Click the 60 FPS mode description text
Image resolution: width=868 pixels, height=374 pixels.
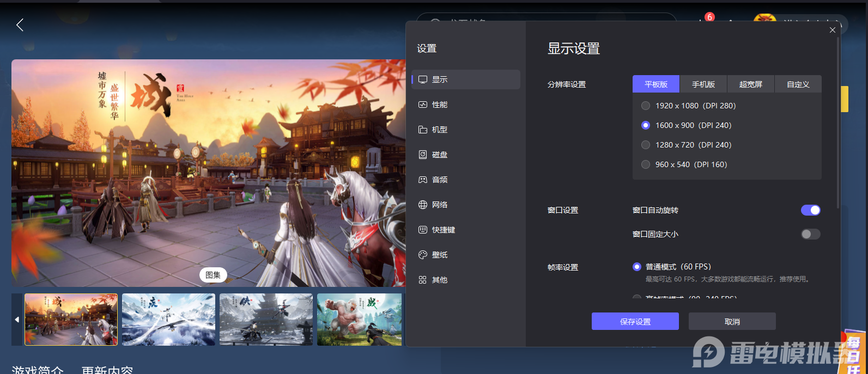pyautogui.click(x=729, y=279)
